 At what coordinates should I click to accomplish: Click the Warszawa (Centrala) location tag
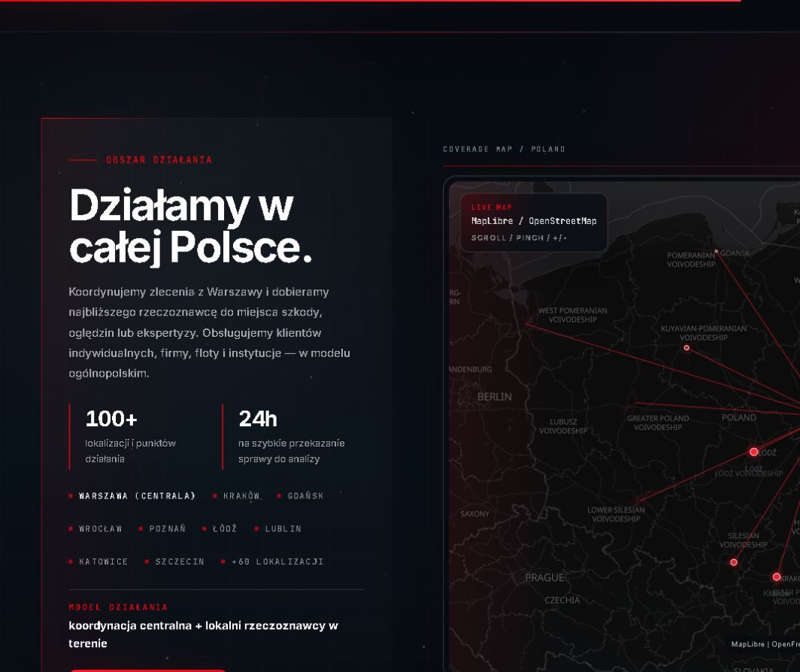[132, 496]
